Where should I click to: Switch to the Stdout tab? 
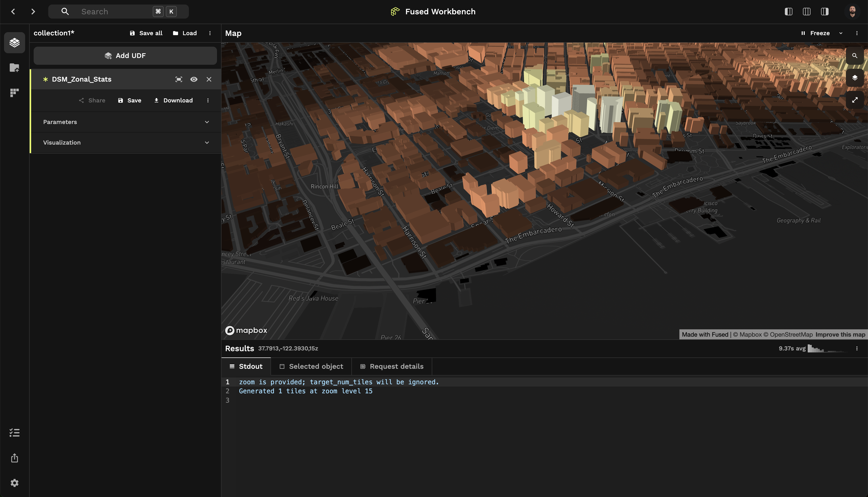pyautogui.click(x=246, y=366)
